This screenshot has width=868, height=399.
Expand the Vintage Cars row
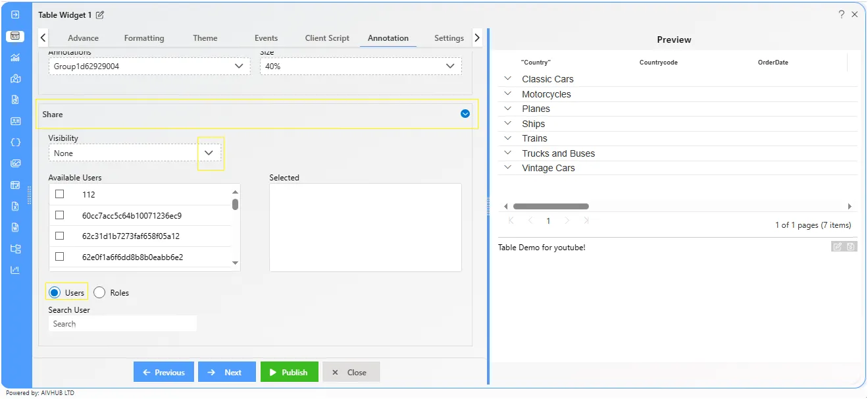507,167
